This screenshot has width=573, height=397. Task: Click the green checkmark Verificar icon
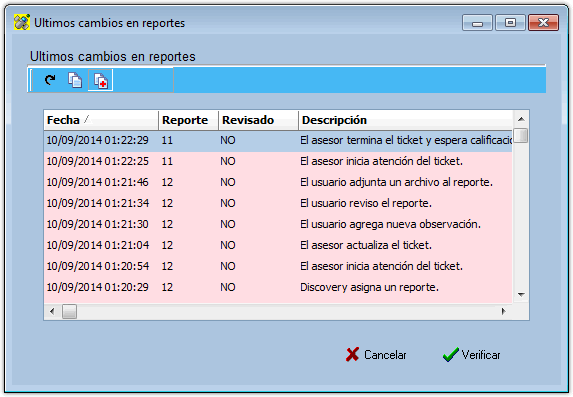pyautogui.click(x=451, y=354)
